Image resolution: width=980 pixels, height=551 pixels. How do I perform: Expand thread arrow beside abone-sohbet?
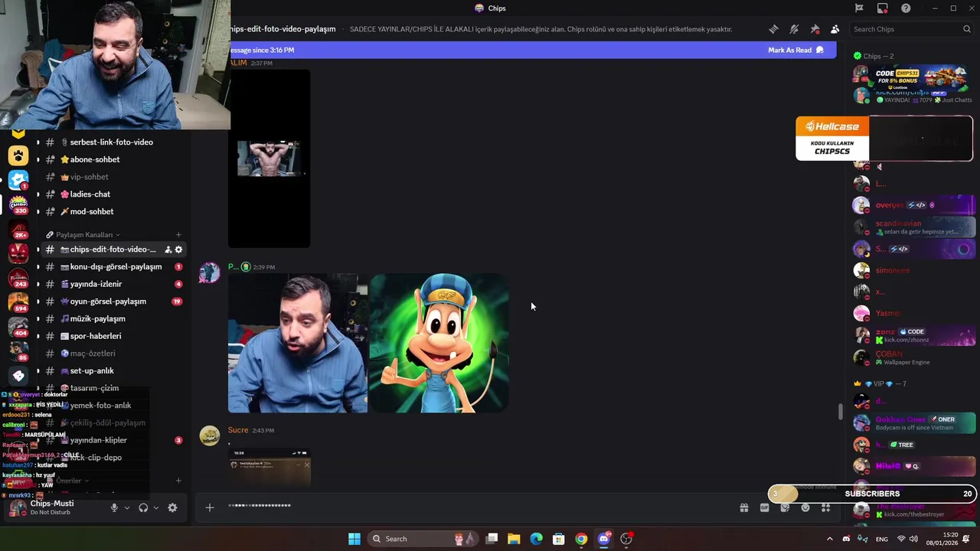[x=38, y=160]
